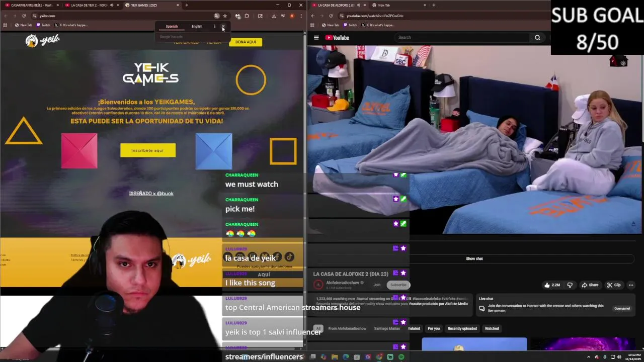Select Spanish in the translate popup
The width and height of the screenshot is (644, 362).
tap(172, 27)
